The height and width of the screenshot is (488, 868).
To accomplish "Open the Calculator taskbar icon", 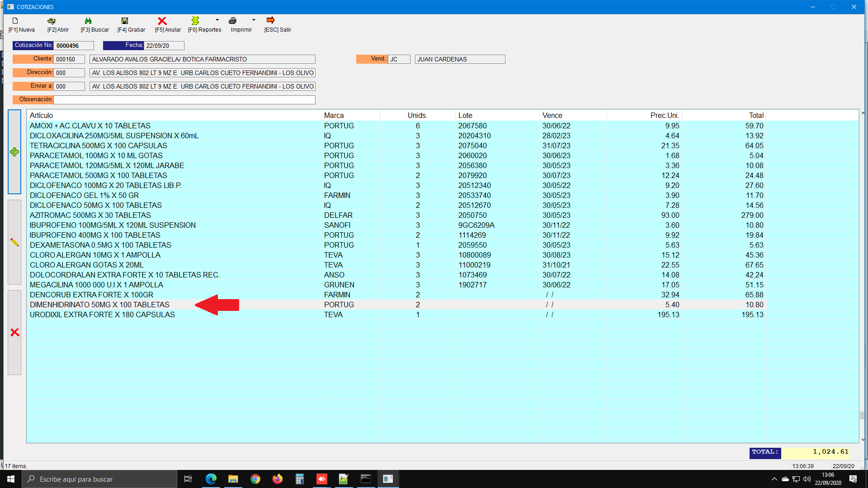I will click(x=299, y=479).
